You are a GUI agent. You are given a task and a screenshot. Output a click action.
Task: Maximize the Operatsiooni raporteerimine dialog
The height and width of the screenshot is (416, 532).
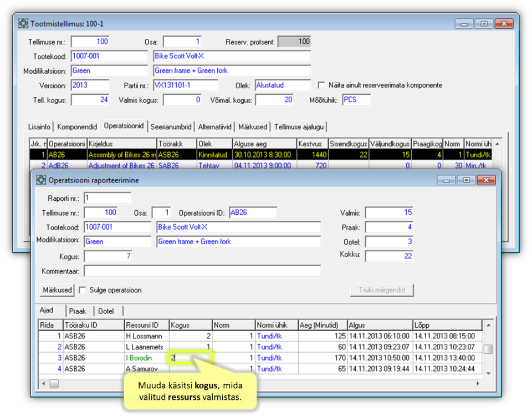point(466,180)
